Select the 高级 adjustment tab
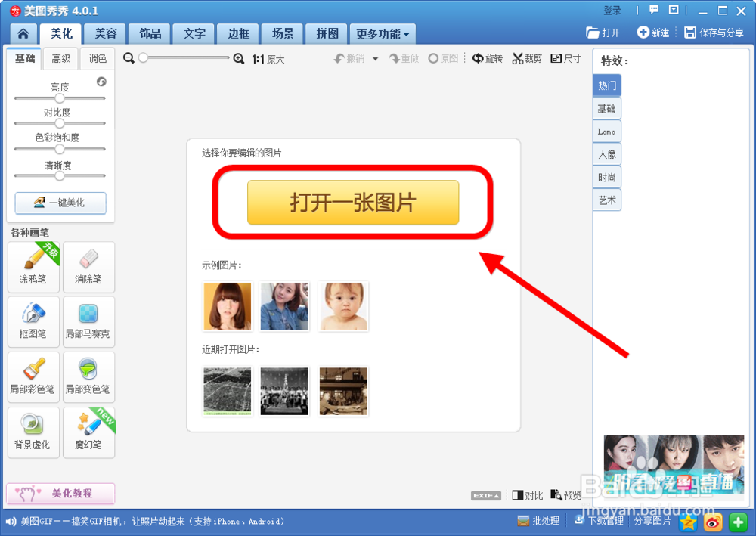 click(x=61, y=59)
